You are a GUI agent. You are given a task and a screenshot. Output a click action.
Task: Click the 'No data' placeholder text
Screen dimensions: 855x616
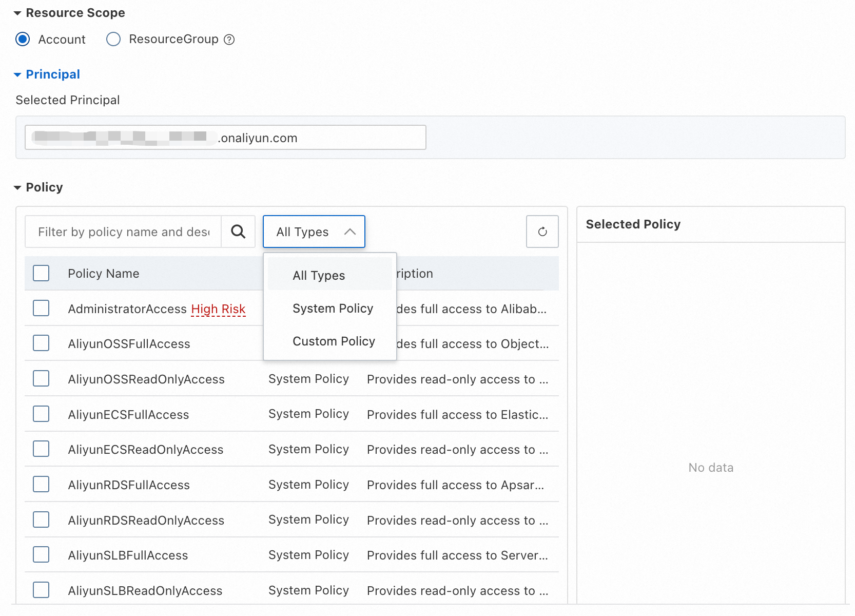click(711, 468)
